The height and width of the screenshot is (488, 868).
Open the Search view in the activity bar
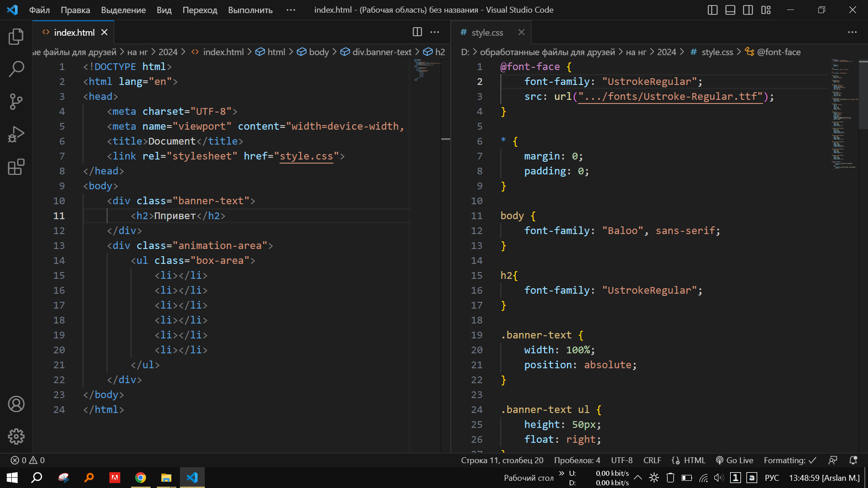16,69
